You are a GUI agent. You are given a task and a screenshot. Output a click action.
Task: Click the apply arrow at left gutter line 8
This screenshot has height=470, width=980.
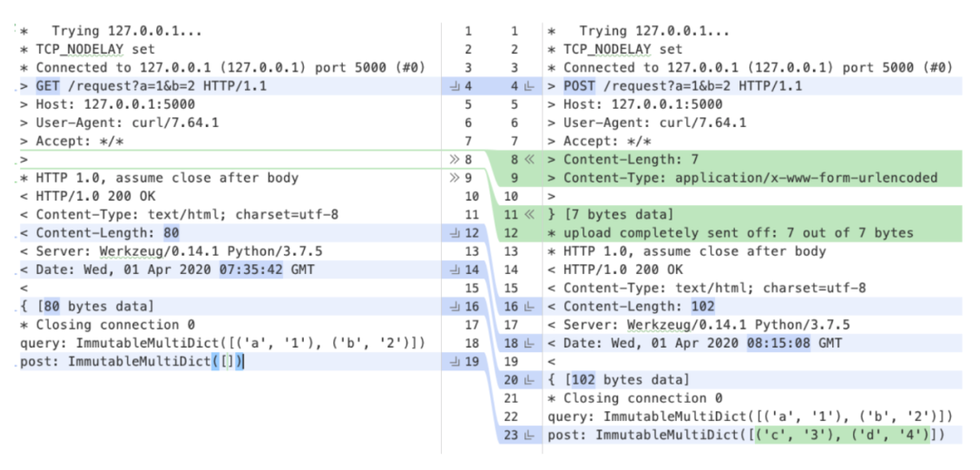click(455, 160)
